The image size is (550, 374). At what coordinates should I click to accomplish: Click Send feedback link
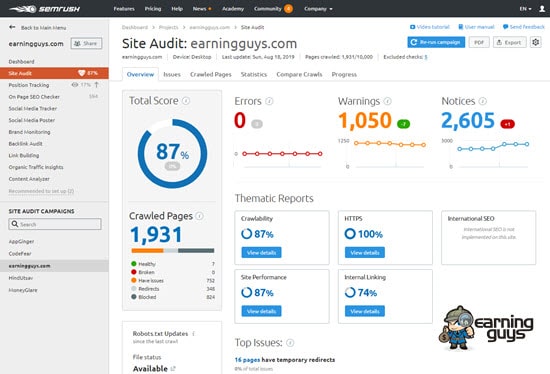(524, 27)
